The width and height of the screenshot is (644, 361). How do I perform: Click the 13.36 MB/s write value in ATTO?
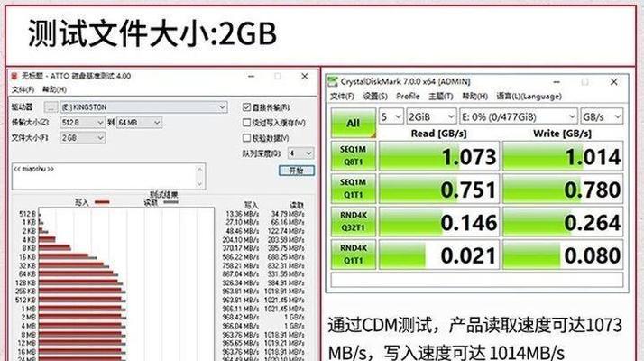tap(243, 214)
